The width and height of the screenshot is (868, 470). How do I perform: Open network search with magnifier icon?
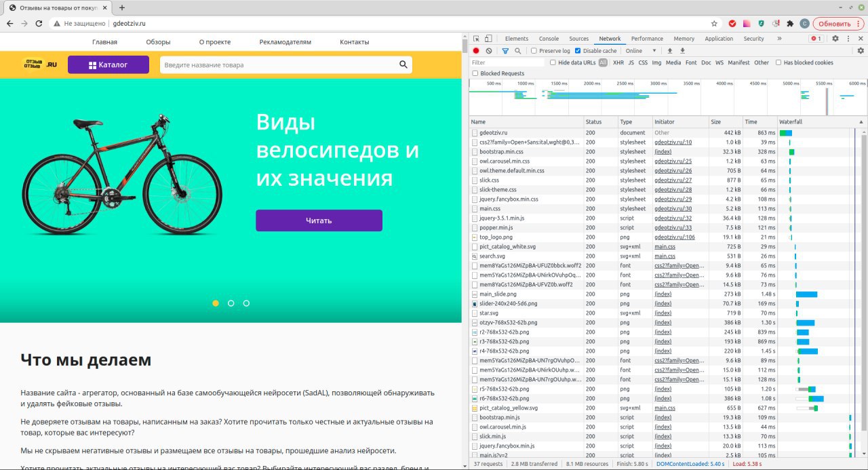[x=518, y=51]
